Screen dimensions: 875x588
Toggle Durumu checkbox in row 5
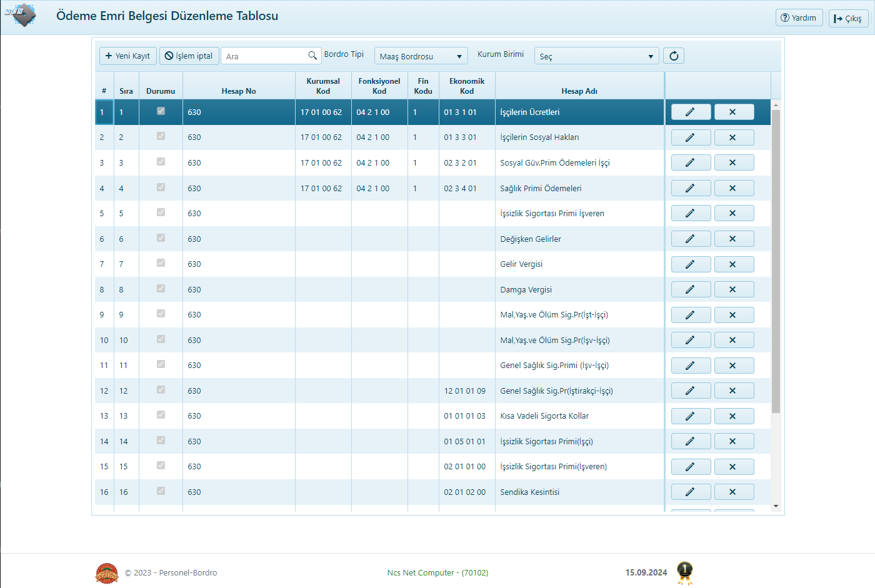[x=161, y=212]
